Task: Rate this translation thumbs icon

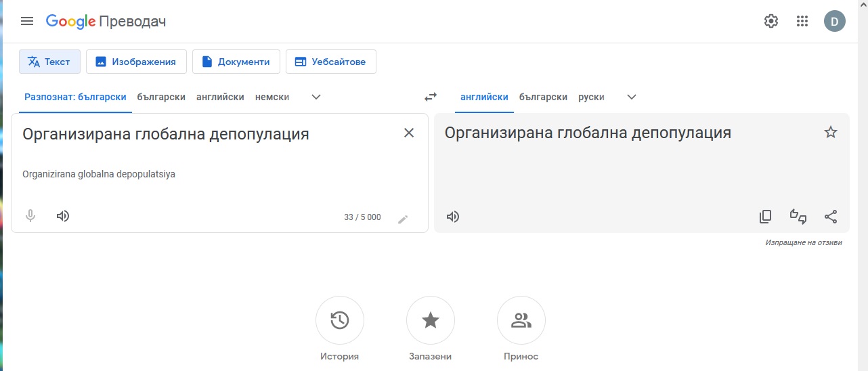Action: coord(798,217)
